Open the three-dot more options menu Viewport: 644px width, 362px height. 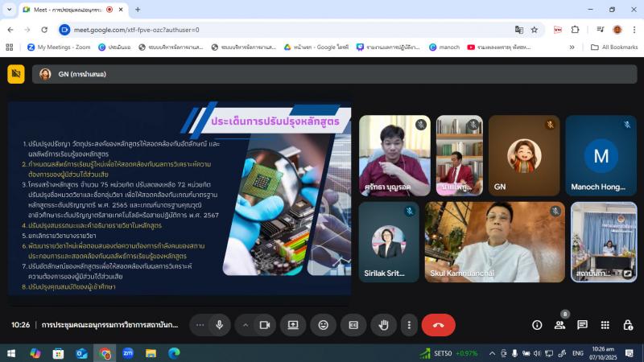click(409, 325)
